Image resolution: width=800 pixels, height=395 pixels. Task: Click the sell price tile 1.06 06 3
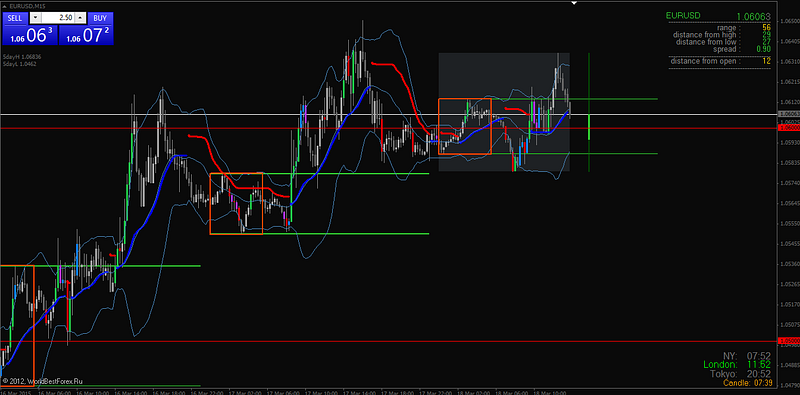click(30, 35)
